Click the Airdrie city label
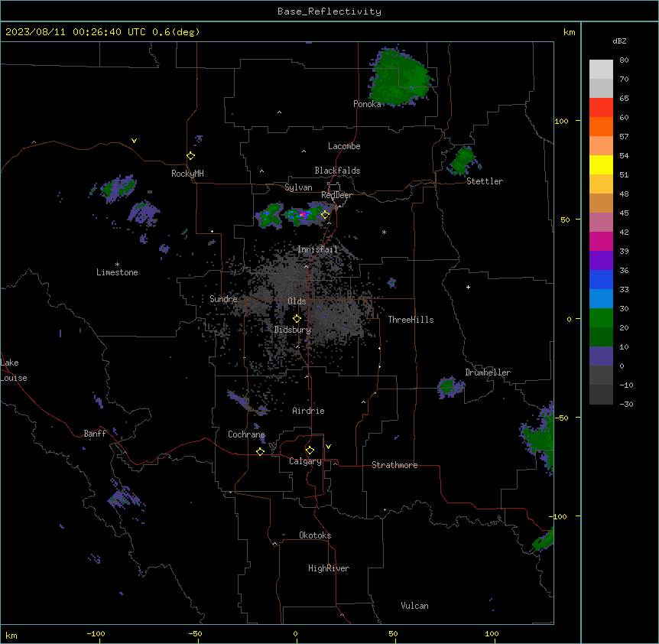This screenshot has width=659, height=644. coord(309,411)
